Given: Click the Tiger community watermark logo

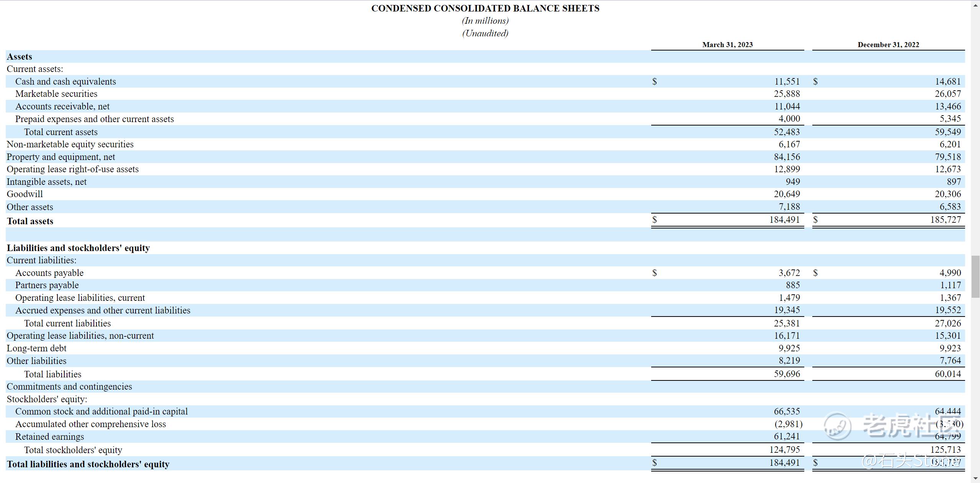Looking at the screenshot, I should click(838, 426).
